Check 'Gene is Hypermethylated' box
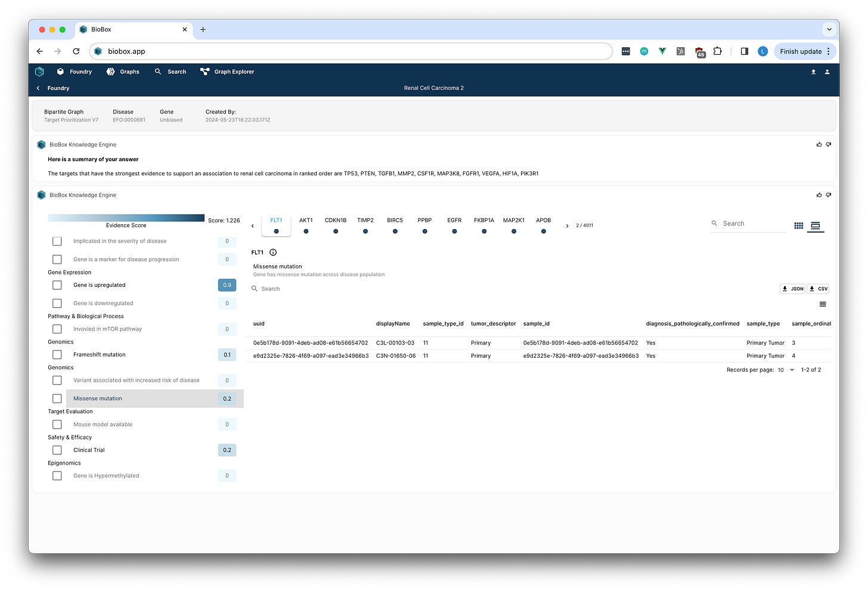The height and width of the screenshot is (591, 868). (57, 476)
